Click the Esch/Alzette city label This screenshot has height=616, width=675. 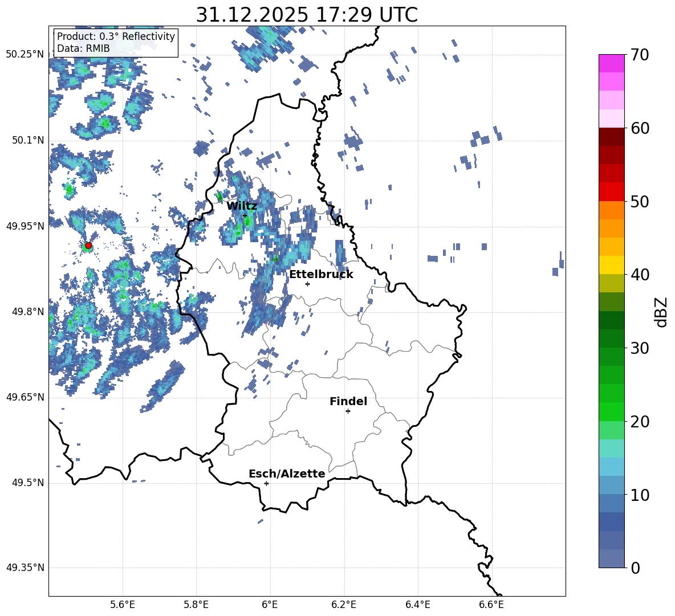click(x=287, y=474)
